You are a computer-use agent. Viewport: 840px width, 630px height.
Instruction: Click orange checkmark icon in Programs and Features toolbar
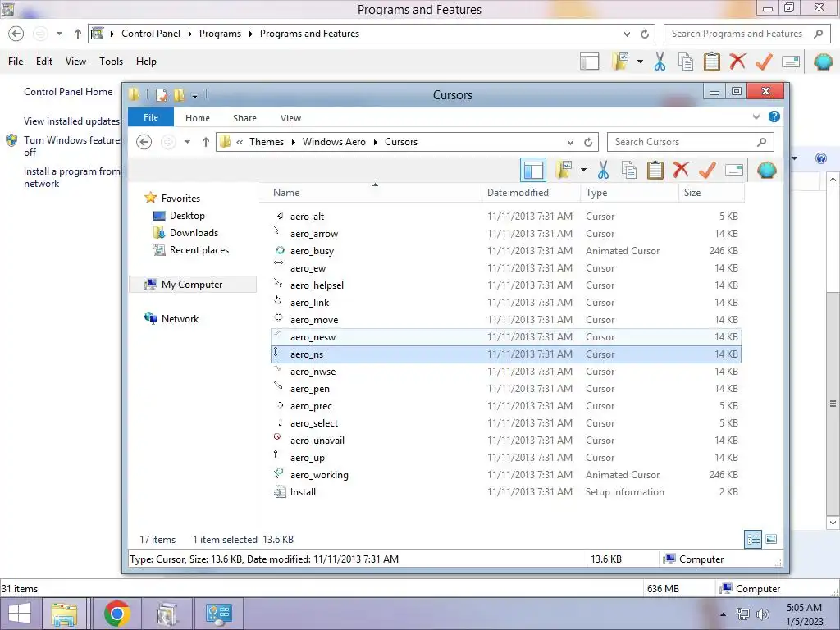(764, 62)
